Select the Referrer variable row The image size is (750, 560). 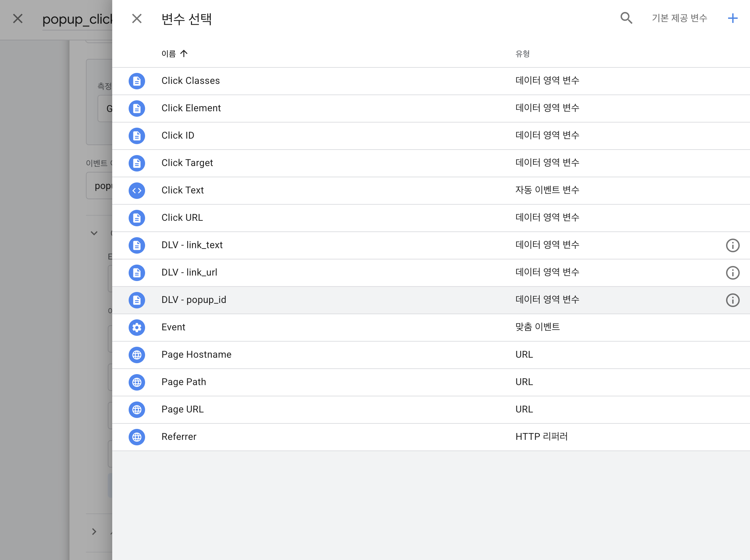(179, 437)
